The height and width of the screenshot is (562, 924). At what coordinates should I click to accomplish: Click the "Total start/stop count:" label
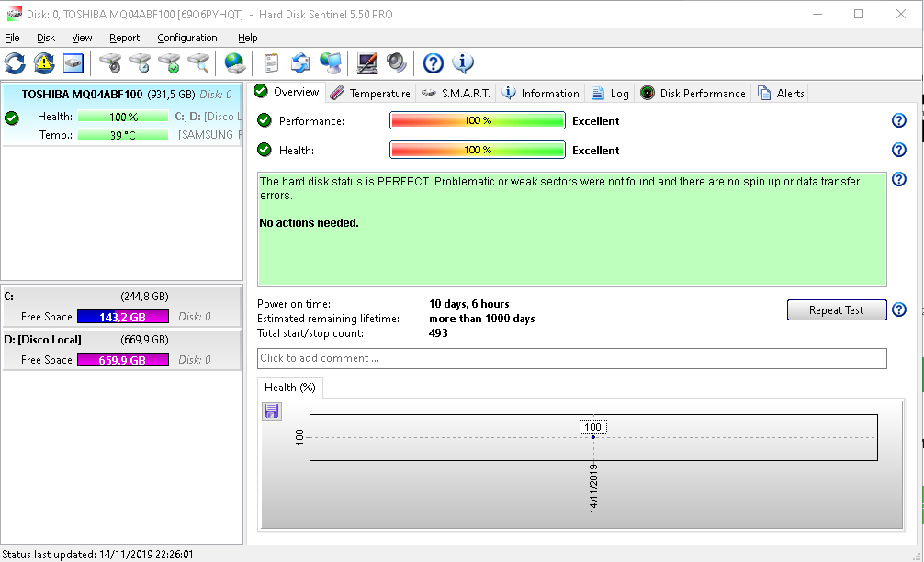[310, 333]
